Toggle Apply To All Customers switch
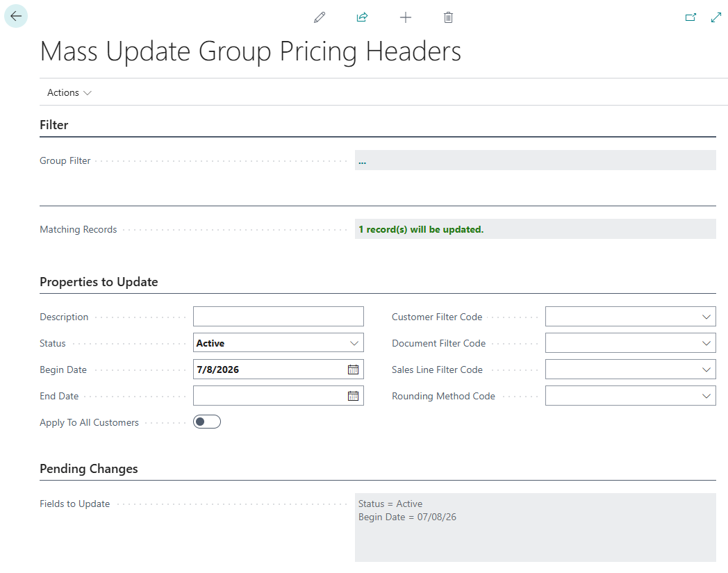The width and height of the screenshot is (728, 573). click(x=207, y=422)
